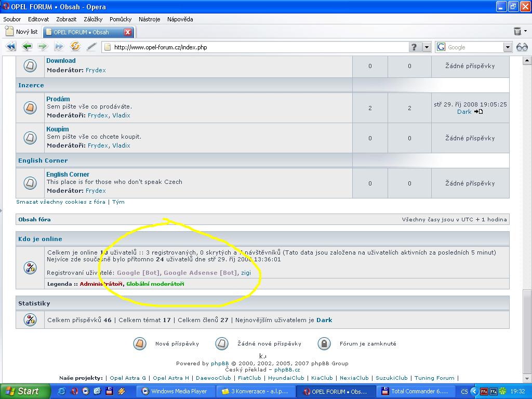Click the latest post icon next to Dark
This screenshot has height=399, width=532.
point(478,112)
